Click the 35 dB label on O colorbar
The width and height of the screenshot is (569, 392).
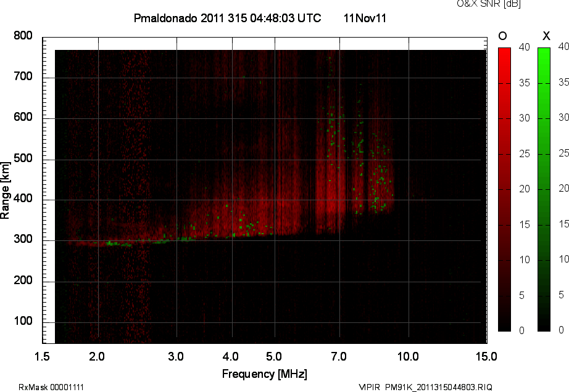(x=525, y=83)
